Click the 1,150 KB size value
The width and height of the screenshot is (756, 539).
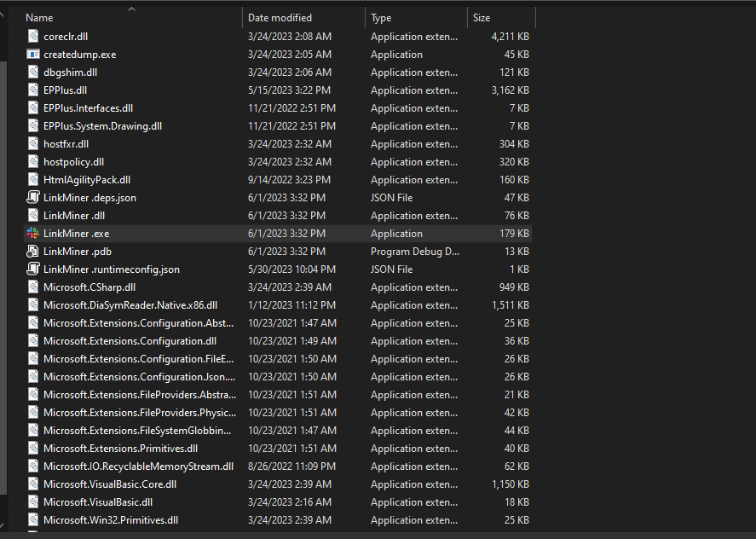tap(510, 484)
